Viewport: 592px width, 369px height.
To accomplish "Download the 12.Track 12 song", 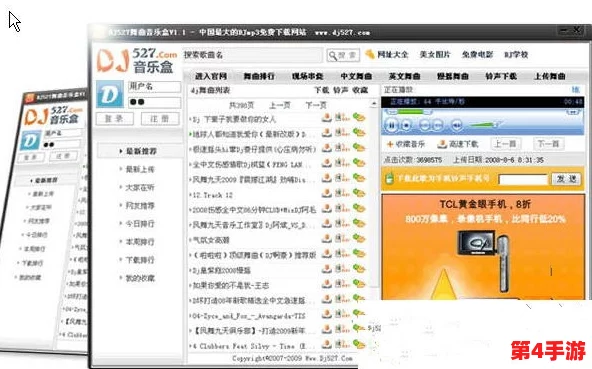I will 327,193.
